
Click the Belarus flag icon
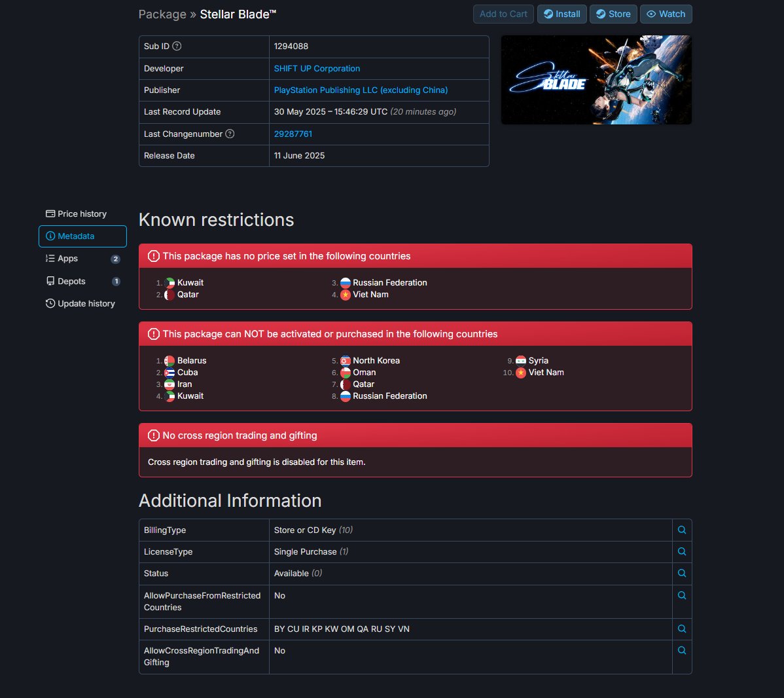pyautogui.click(x=169, y=361)
